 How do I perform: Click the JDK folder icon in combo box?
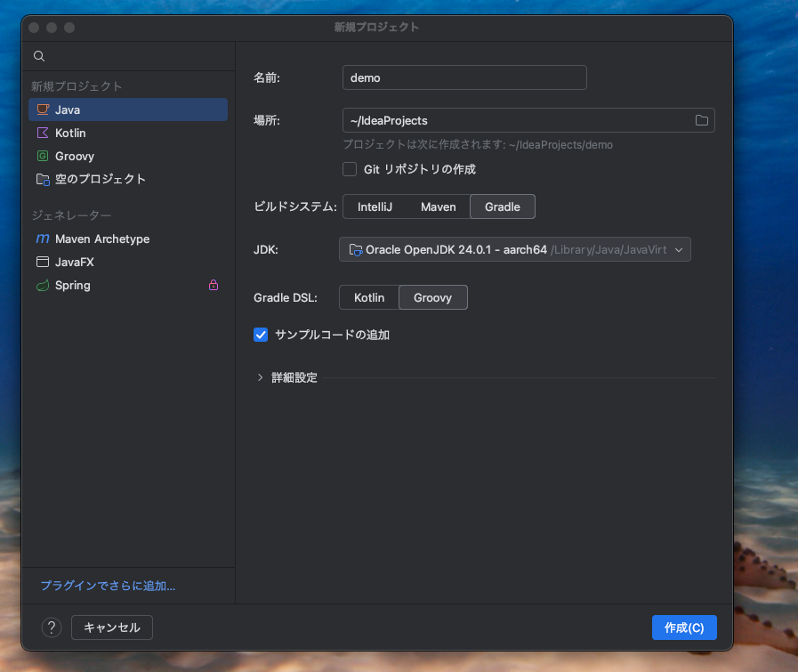point(355,249)
